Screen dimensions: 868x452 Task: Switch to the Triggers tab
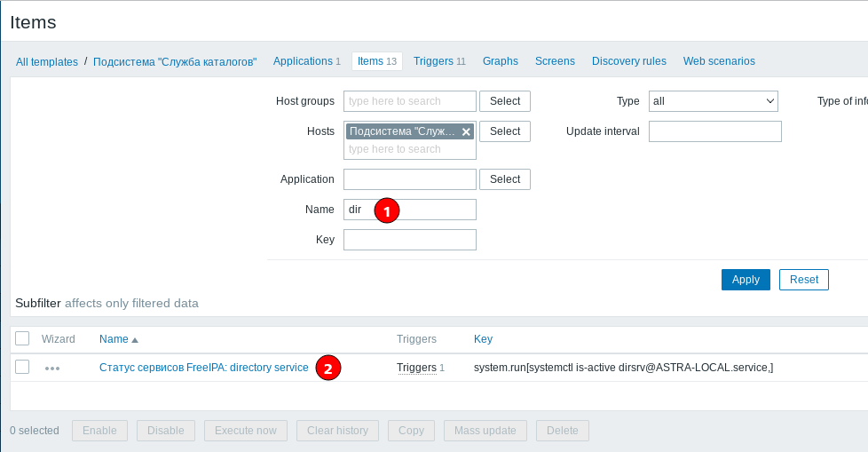click(434, 61)
